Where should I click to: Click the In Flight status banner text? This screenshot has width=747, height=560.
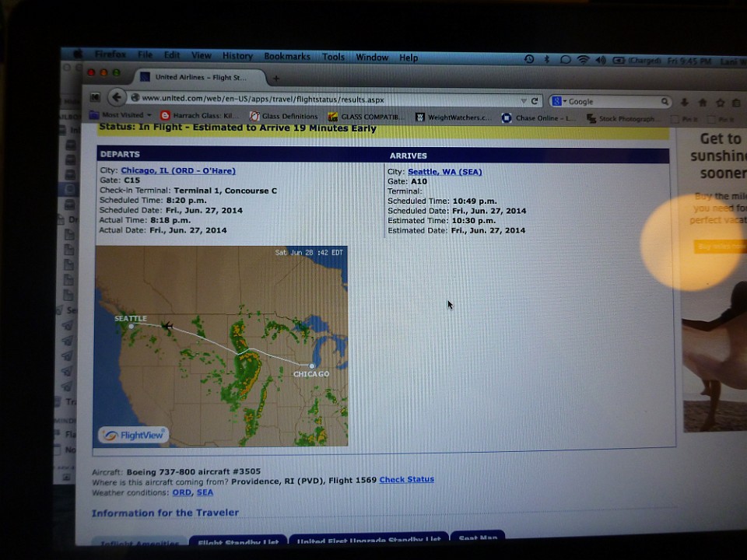pyautogui.click(x=238, y=128)
